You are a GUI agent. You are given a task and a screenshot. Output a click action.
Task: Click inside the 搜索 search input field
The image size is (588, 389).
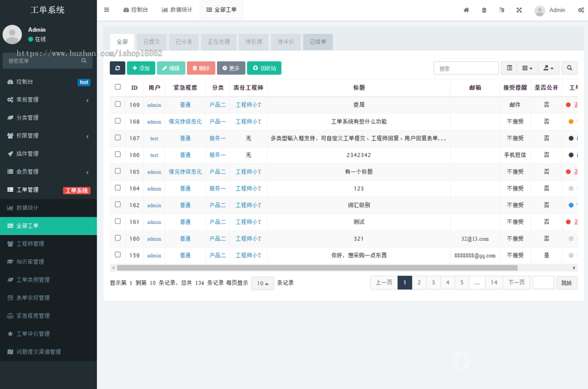point(465,68)
